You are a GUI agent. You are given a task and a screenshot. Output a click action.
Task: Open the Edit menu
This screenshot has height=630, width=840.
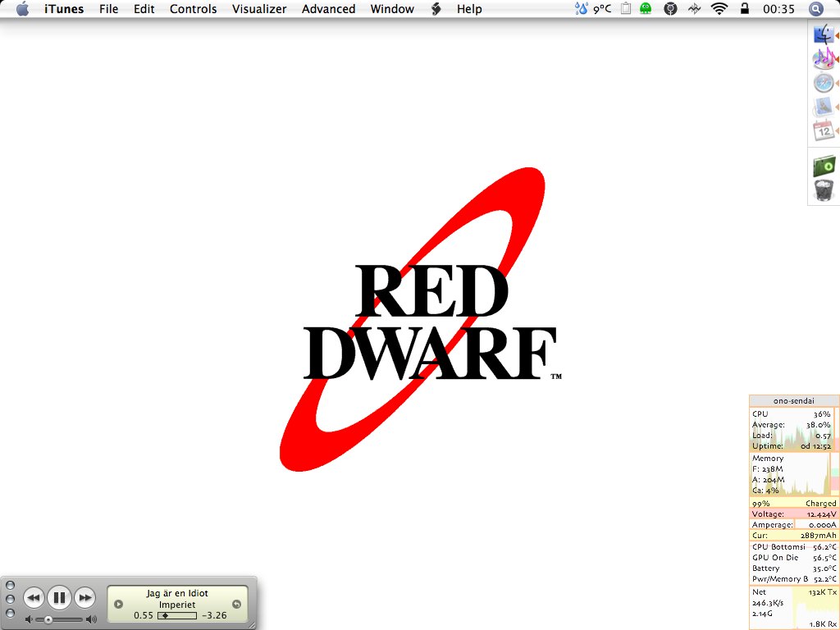click(144, 9)
